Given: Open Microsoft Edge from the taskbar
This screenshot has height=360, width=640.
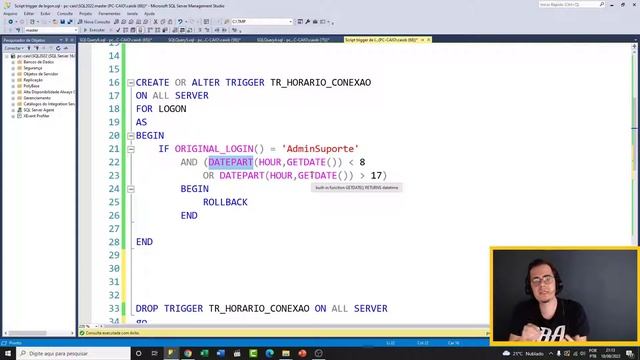Looking at the screenshot, I should 269,353.
